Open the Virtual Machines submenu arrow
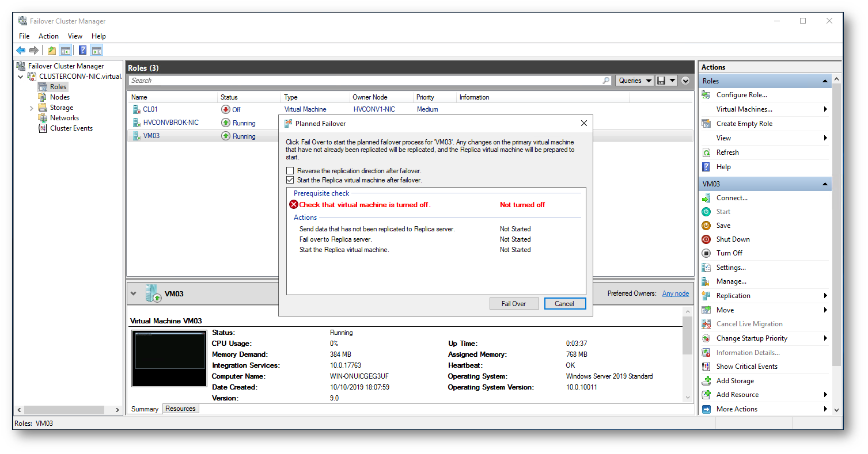This screenshot has width=868, height=454. pos(825,109)
